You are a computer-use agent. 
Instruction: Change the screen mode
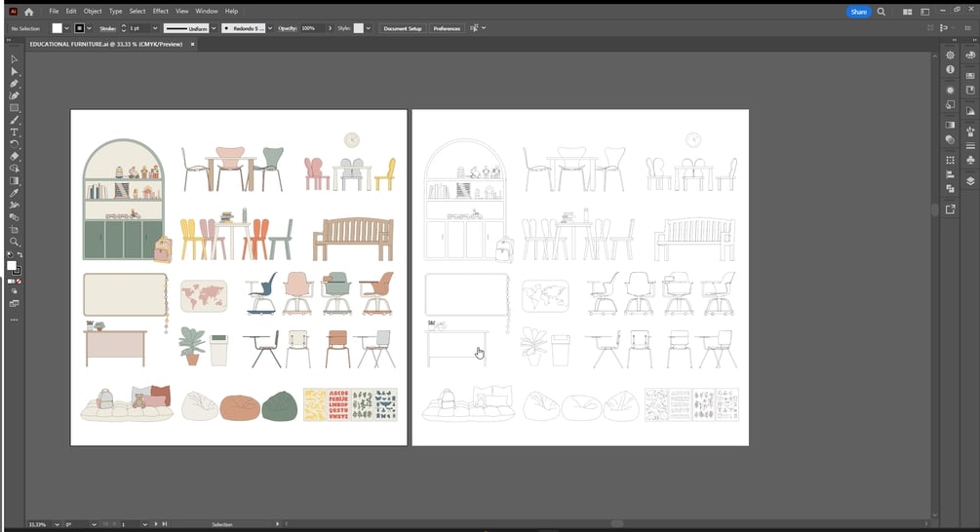[14, 303]
